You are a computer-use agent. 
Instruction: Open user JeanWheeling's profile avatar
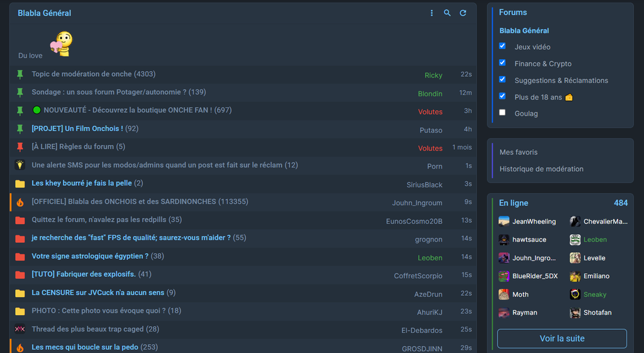click(504, 221)
